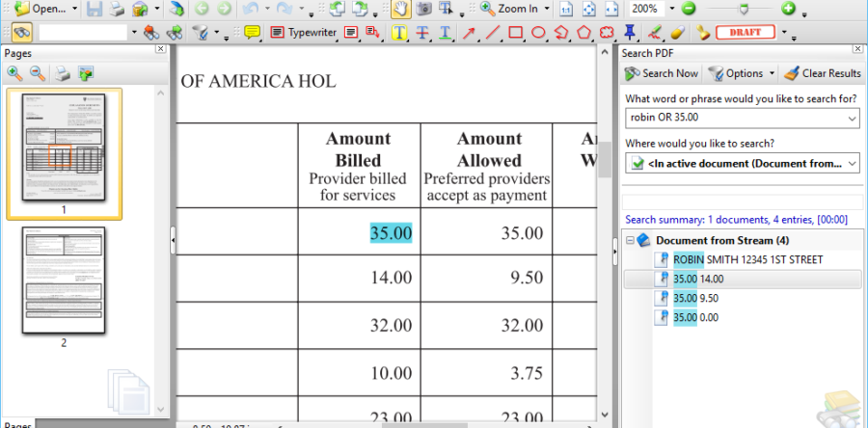The height and width of the screenshot is (428, 868).
Task: Click the Search Now button
Action: (x=662, y=73)
